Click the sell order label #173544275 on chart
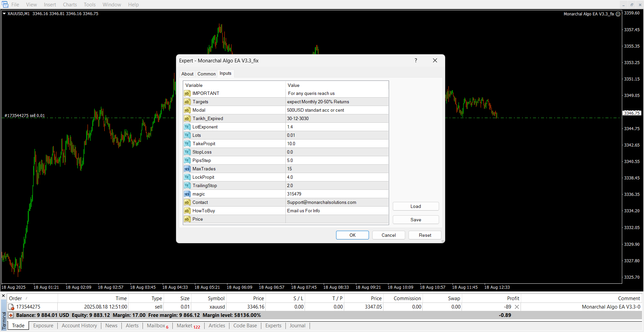 [x=24, y=115]
